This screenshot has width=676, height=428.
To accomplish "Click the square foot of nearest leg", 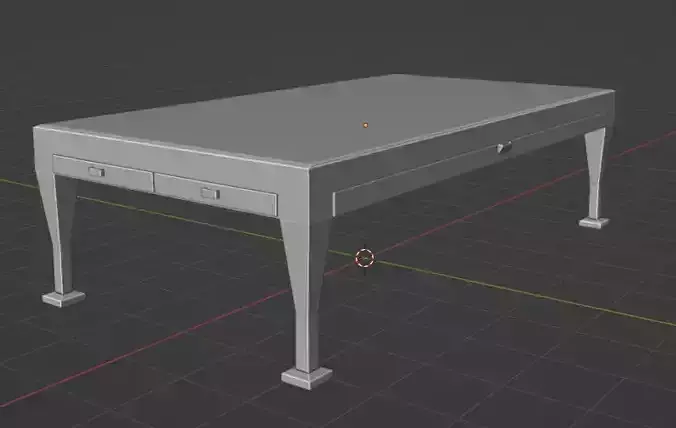I will [x=307, y=378].
